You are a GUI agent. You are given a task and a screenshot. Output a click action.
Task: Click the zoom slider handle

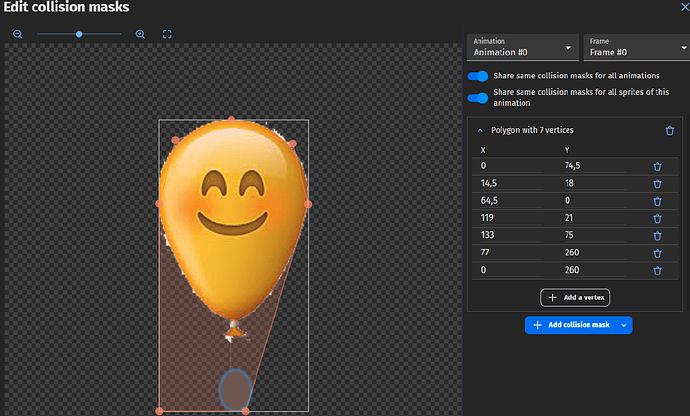point(79,34)
